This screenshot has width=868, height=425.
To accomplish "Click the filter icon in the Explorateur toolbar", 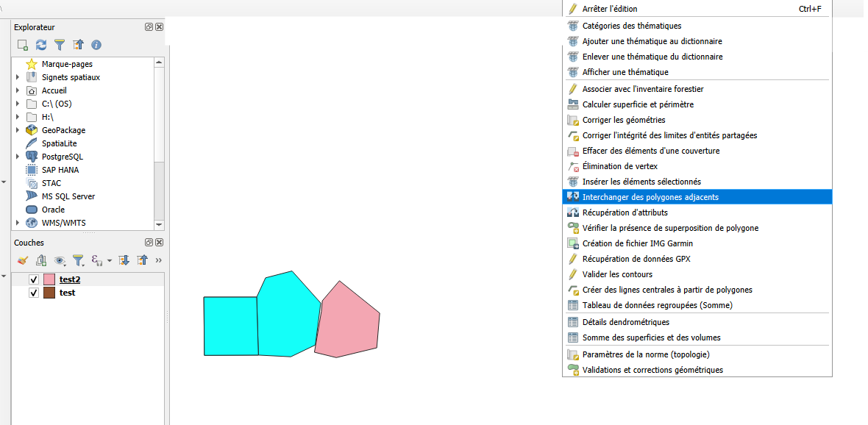I will [x=60, y=45].
